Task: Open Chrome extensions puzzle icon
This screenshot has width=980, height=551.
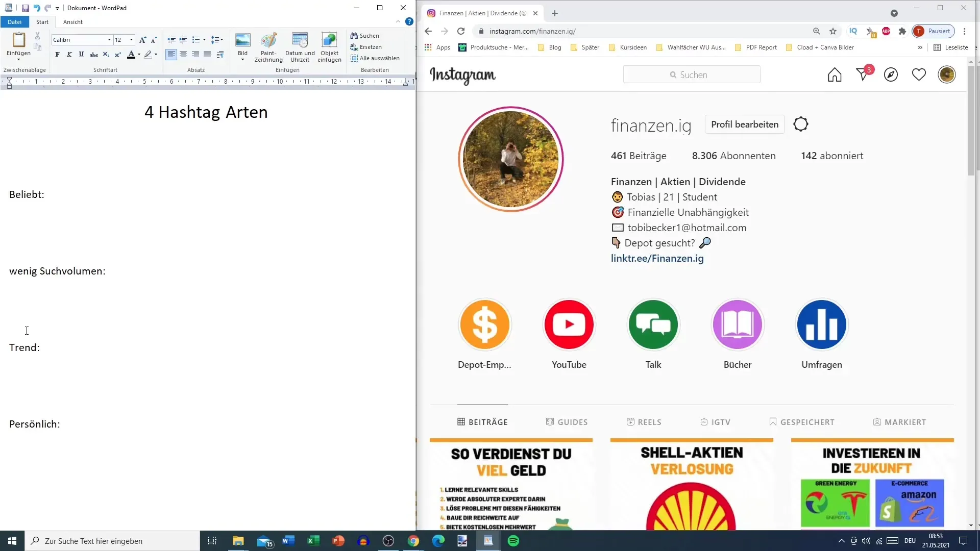Action: tap(902, 31)
